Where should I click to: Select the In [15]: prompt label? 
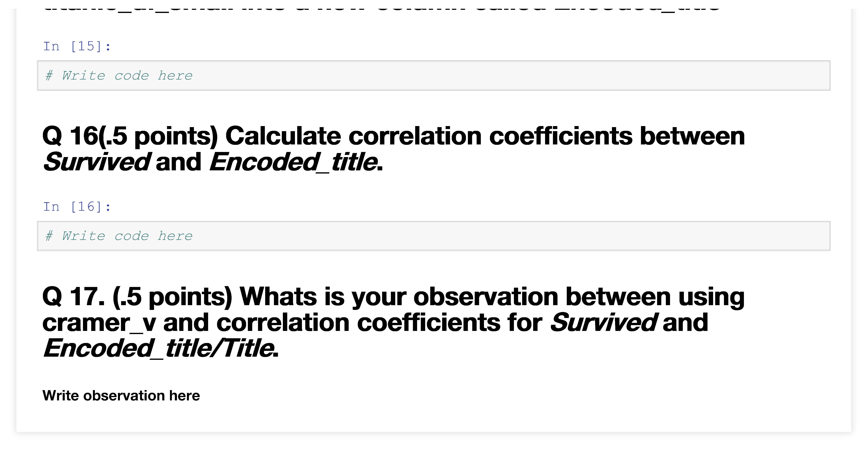tap(77, 46)
